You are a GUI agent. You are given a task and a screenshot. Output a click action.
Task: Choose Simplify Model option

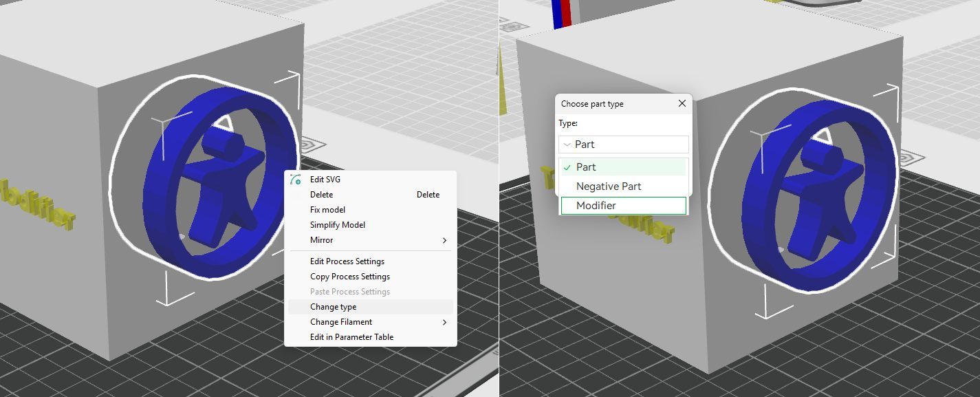click(x=337, y=225)
